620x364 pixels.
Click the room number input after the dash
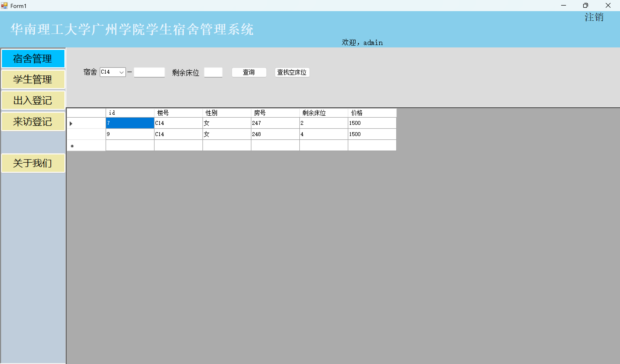pyautogui.click(x=149, y=72)
